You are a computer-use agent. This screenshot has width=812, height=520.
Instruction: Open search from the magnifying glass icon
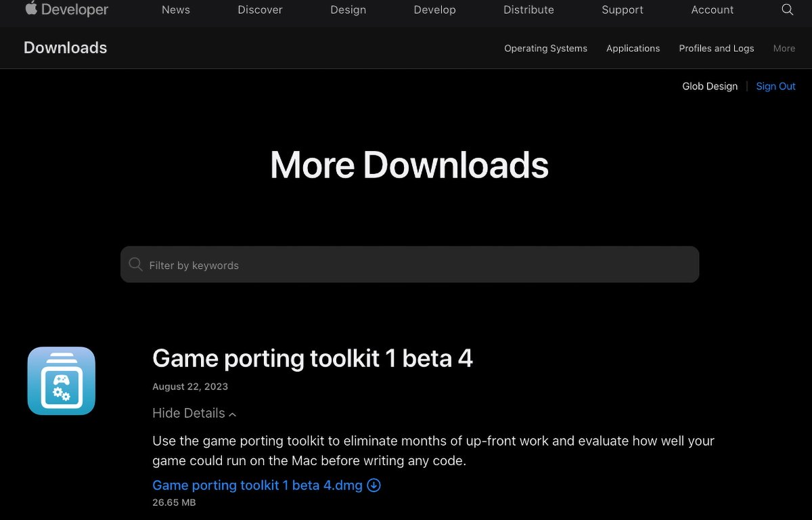click(787, 9)
